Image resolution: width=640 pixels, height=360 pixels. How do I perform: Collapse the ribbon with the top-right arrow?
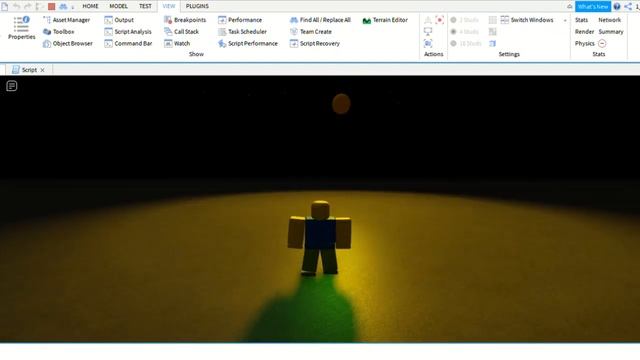coord(569,6)
